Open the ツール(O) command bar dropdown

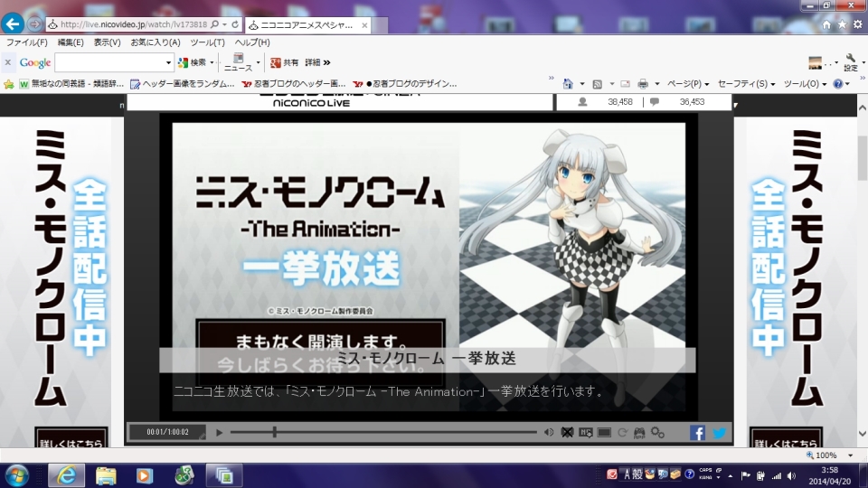[x=805, y=84]
